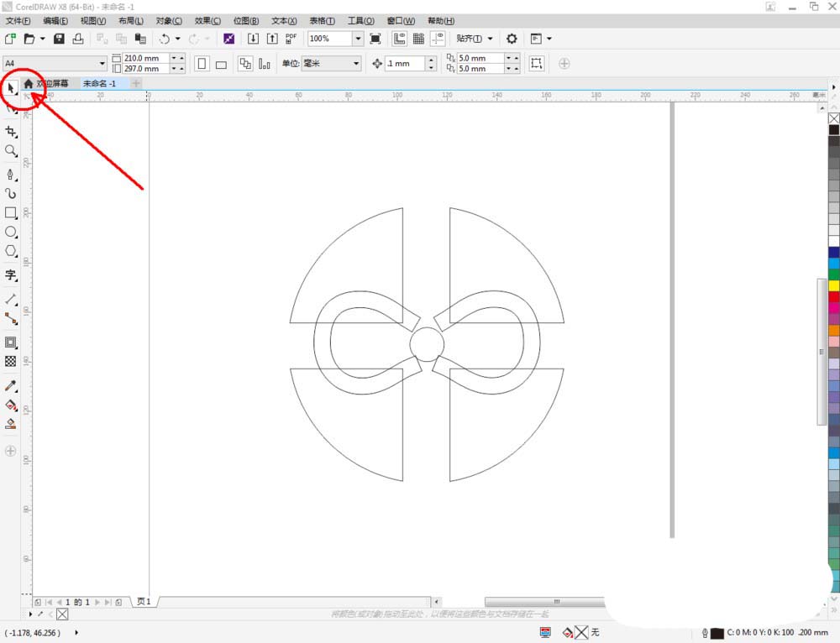Click the Paste clipboard icon
The height and width of the screenshot is (643, 840).
[x=140, y=39]
